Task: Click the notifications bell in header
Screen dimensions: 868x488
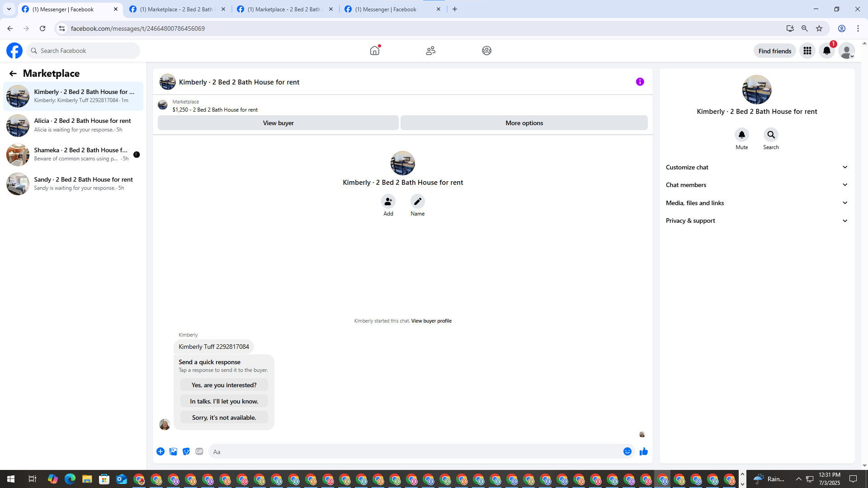Action: coord(826,51)
